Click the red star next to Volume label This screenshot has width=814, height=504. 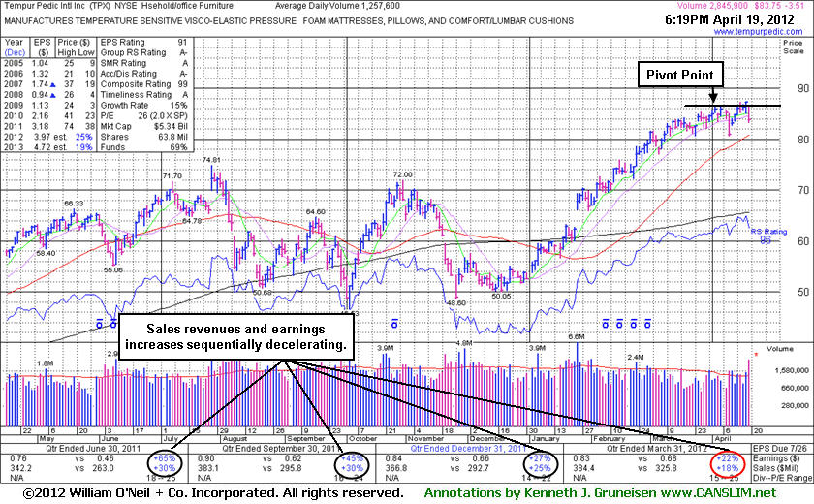(x=755, y=355)
